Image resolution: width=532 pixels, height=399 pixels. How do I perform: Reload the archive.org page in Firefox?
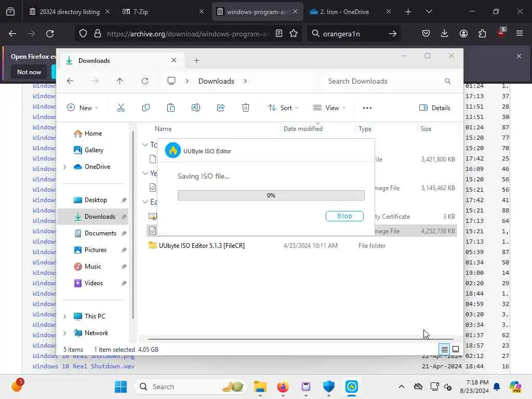50,34
